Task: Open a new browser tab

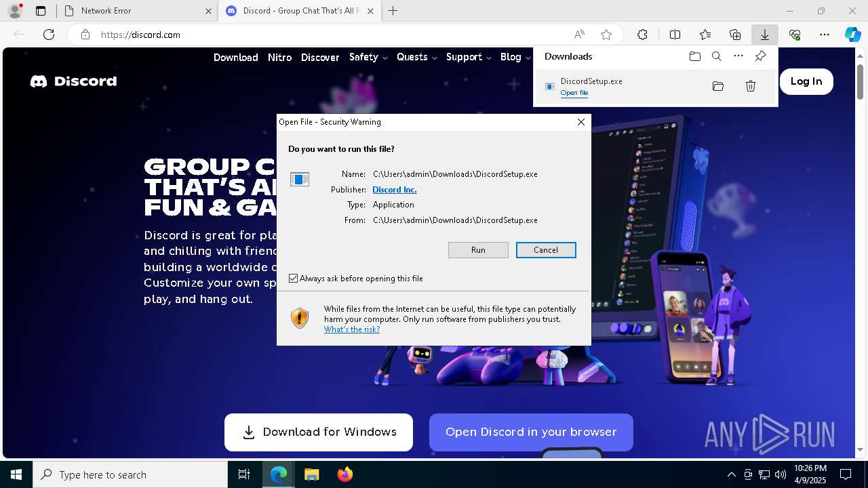Action: 393,11
